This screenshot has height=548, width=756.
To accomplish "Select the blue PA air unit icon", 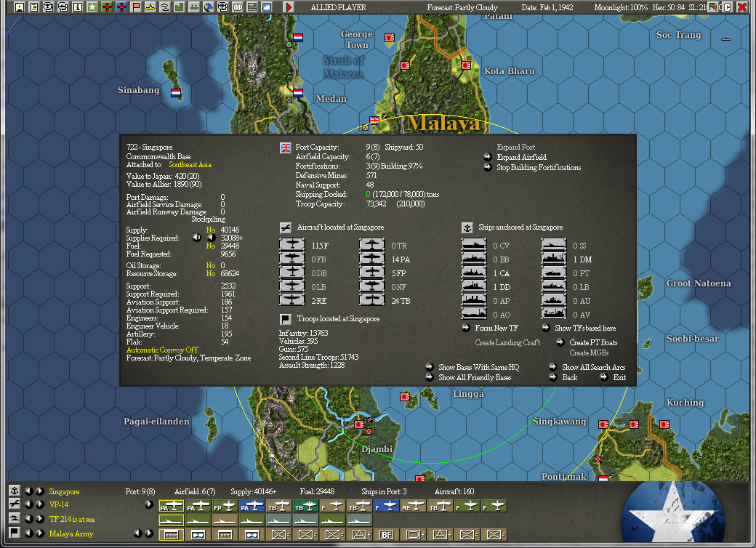I will (x=252, y=506).
